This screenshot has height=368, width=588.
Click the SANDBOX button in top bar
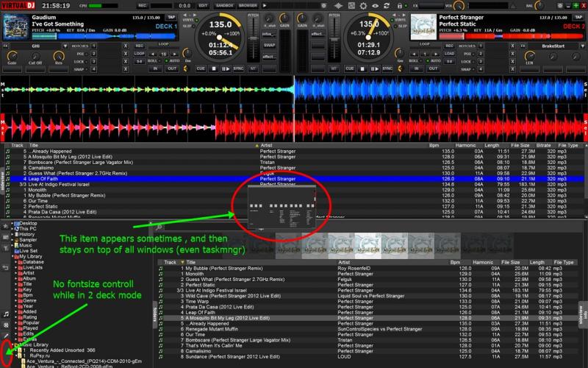pyautogui.click(x=224, y=6)
